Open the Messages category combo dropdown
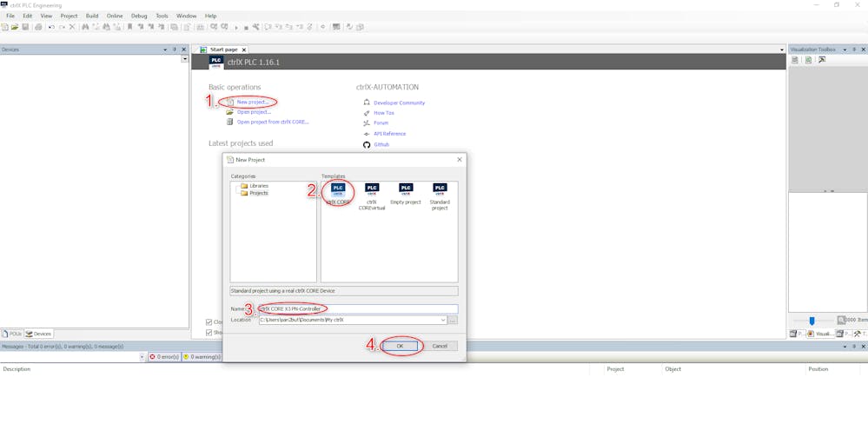 142,357
